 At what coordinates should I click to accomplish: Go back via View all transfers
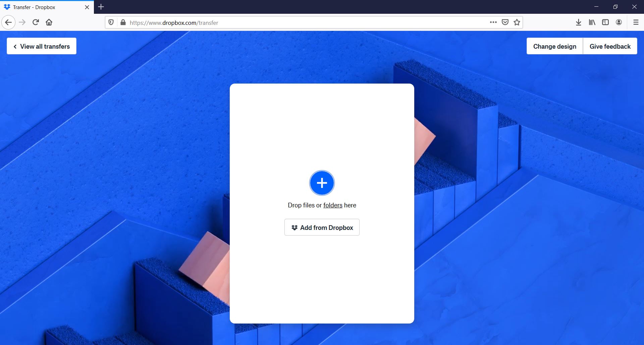point(42,46)
